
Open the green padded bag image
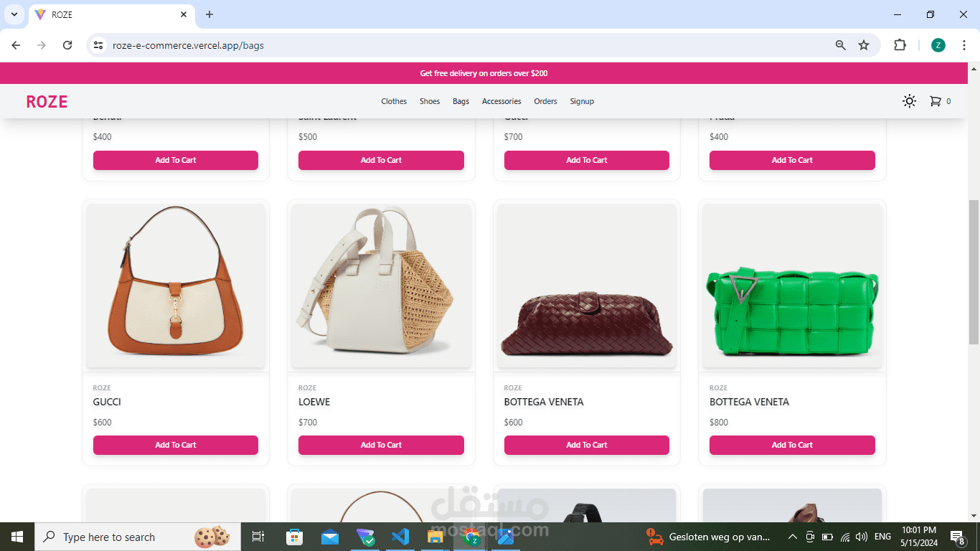[792, 286]
